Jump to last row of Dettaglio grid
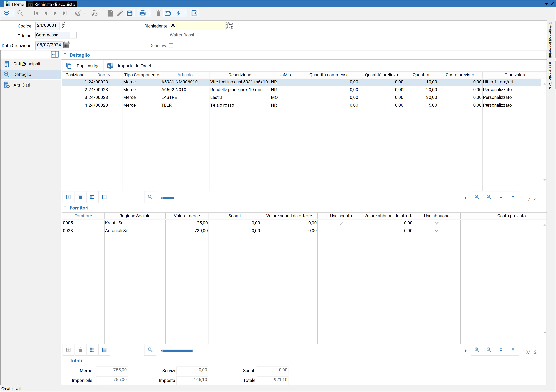Image resolution: width=556 pixels, height=392 pixels. tap(513, 197)
